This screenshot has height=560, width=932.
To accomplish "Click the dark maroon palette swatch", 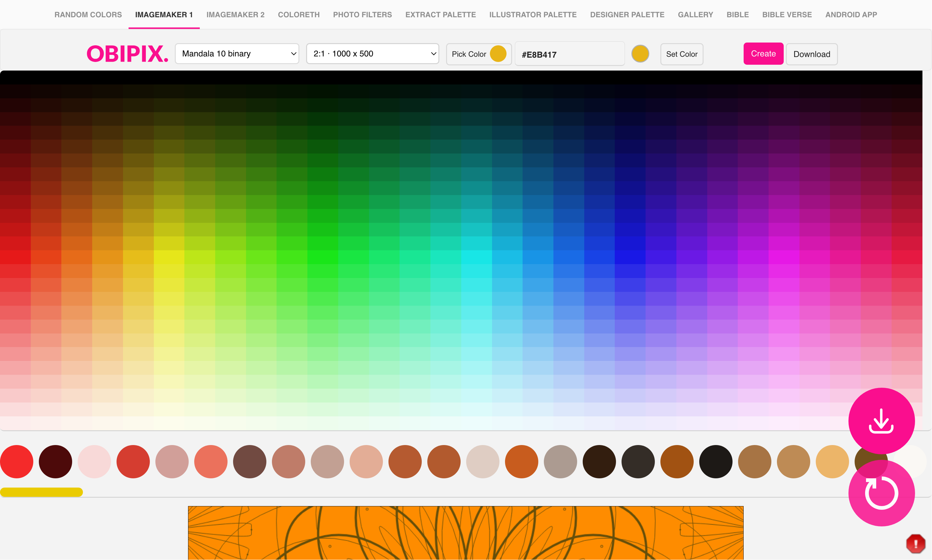I will tap(55, 461).
